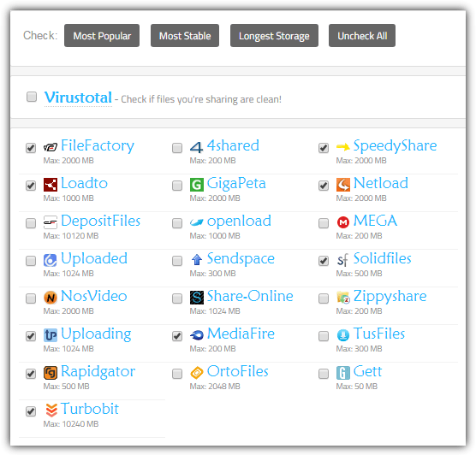Click the 'Max: 50 MB' text
The image size is (476, 455).
(x=357, y=387)
